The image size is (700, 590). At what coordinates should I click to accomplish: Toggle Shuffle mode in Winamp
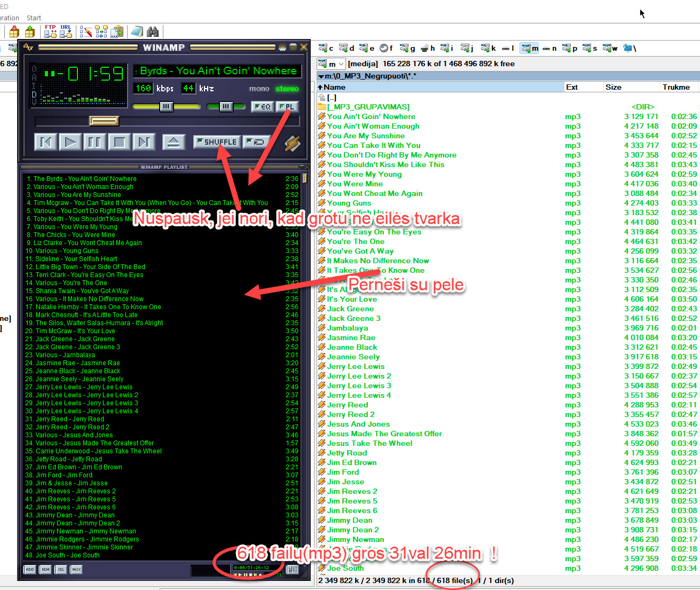(x=217, y=142)
